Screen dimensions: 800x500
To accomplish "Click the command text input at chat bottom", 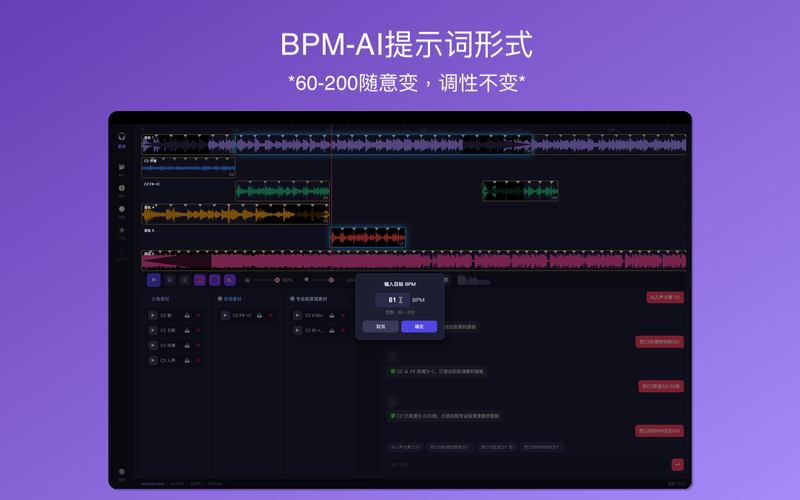I will click(528, 464).
